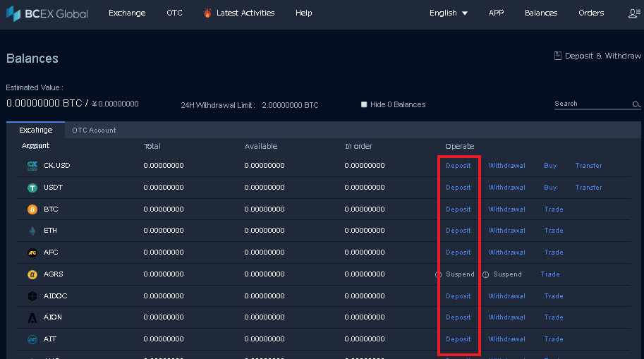Switch to OTC Account tab
Screen dimensions: 644x359
point(94,130)
